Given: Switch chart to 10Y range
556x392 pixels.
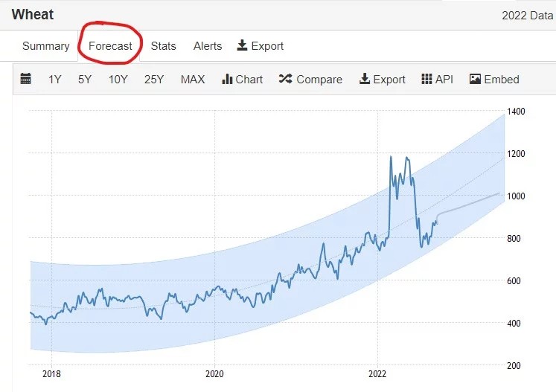Looking at the screenshot, I should [118, 80].
